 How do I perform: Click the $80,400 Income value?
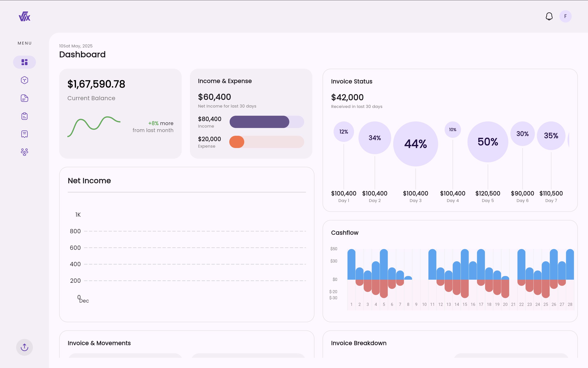click(209, 119)
